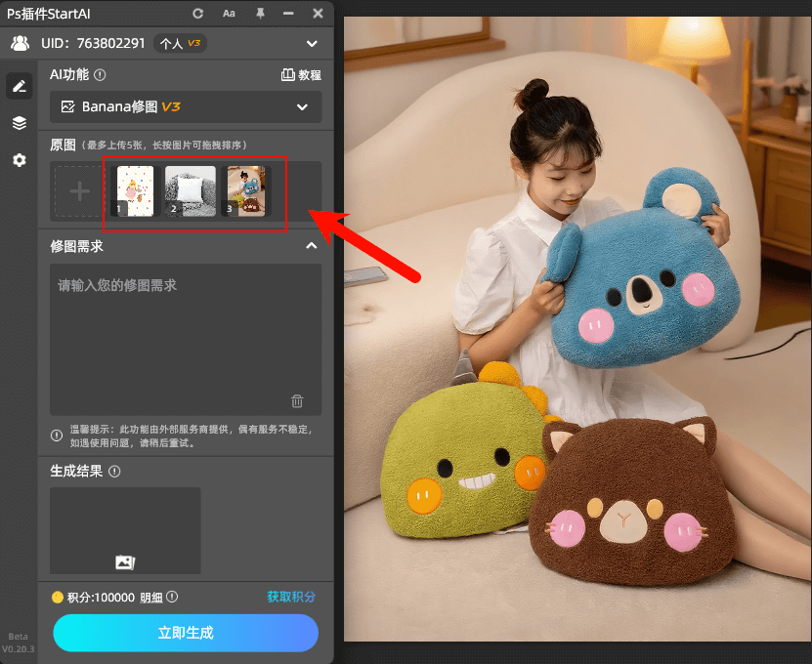
Task: Open the settings gear in left sidebar
Action: click(x=19, y=160)
